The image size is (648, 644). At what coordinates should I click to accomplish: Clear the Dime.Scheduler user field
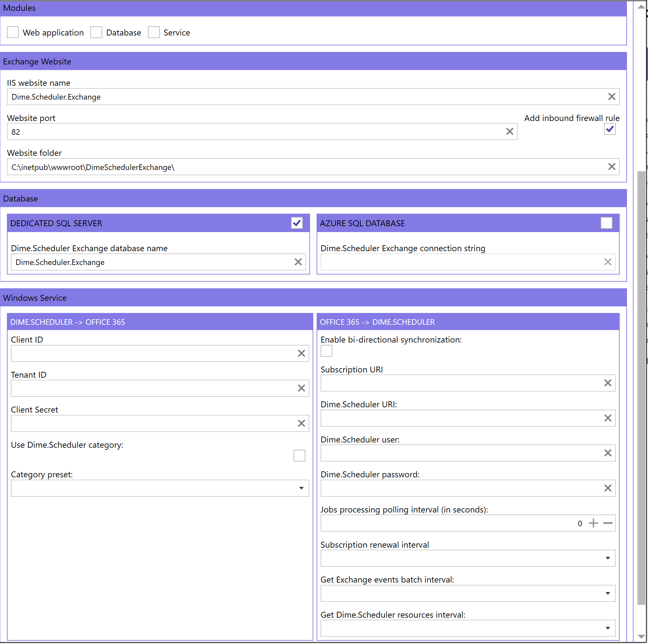608,453
